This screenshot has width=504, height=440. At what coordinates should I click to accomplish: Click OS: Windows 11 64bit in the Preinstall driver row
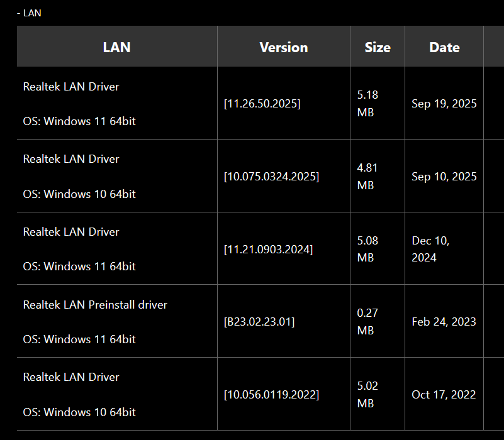point(79,339)
